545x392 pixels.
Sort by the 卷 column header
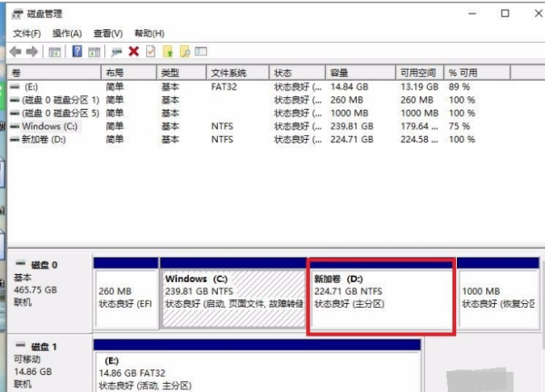pyautogui.click(x=54, y=73)
